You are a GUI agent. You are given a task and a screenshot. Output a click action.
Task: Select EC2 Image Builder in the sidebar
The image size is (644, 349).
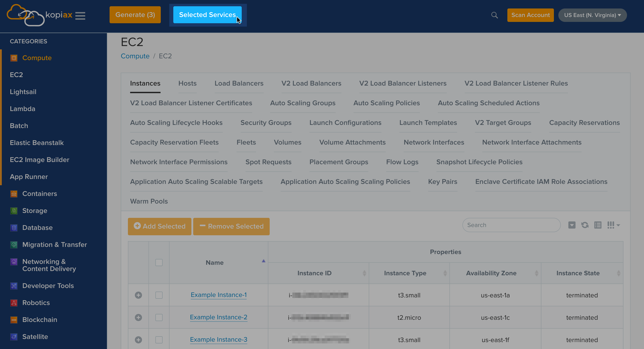point(40,160)
